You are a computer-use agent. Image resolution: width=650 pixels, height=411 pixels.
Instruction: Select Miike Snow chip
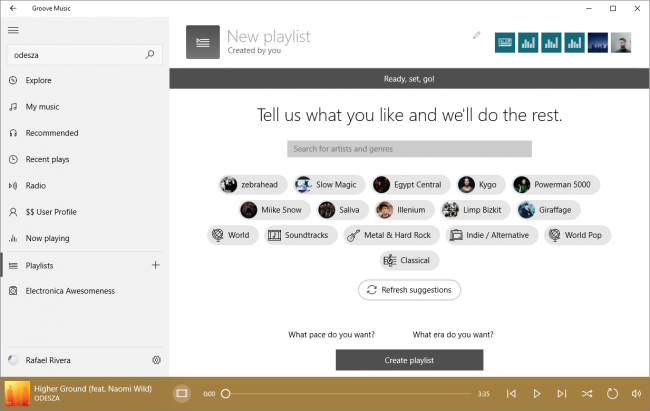(274, 210)
